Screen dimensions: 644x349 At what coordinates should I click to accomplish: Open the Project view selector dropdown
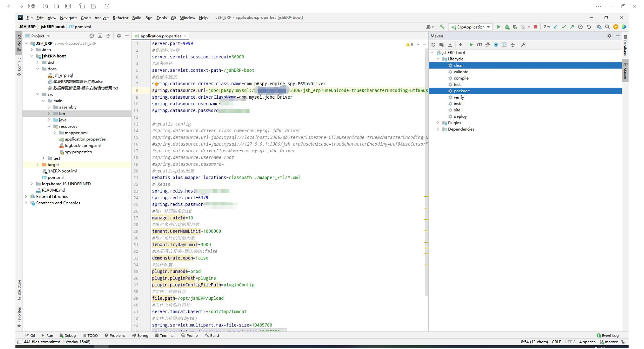click(38, 36)
